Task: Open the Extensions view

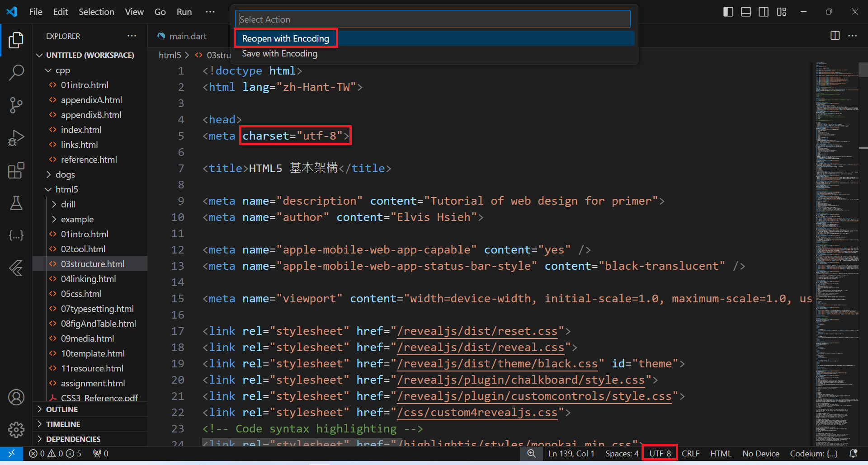Action: click(x=16, y=170)
